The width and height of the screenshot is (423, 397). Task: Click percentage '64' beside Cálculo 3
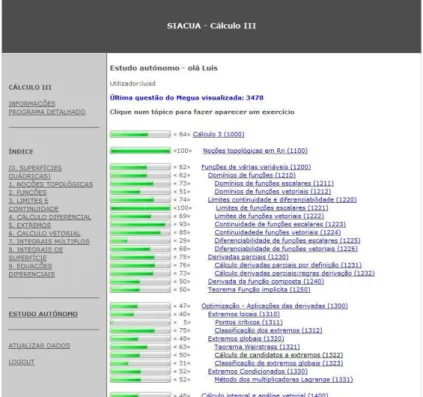(x=183, y=134)
